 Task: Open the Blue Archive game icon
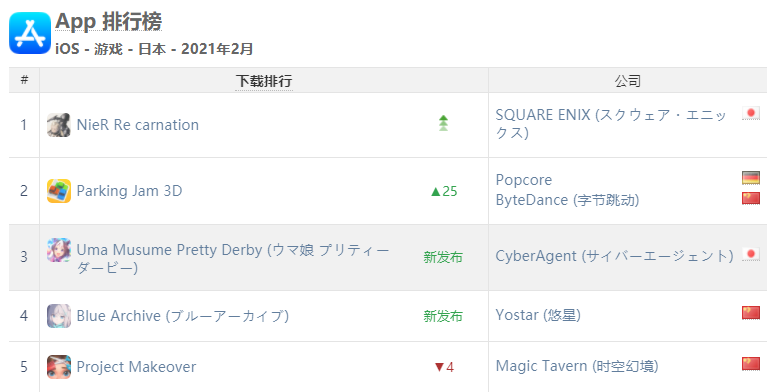pyautogui.click(x=59, y=316)
